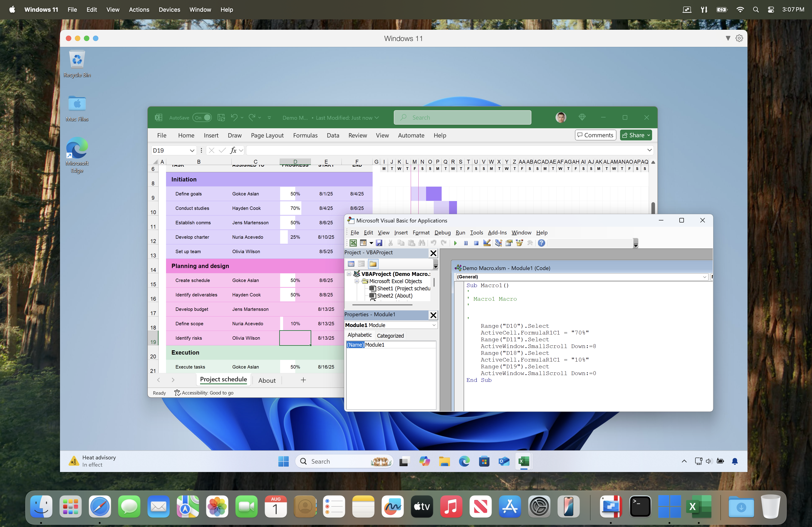
Task: Run the macro with the green play icon
Action: coord(455,243)
